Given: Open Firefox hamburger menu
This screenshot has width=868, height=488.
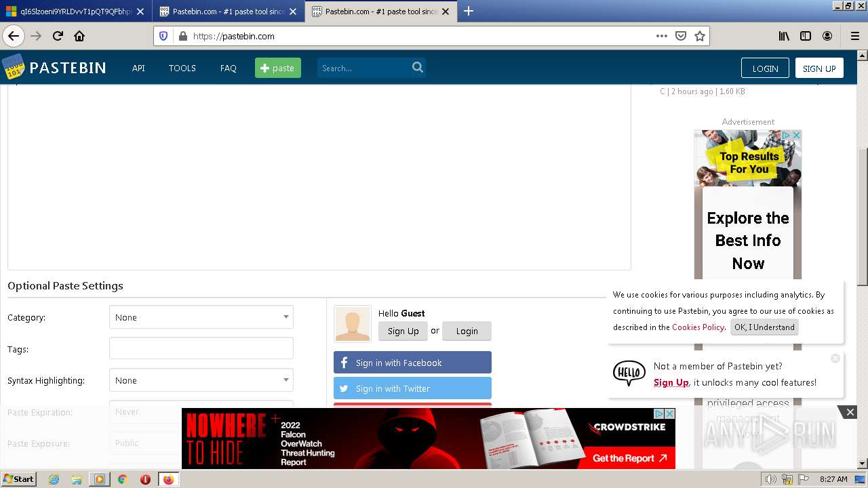Looking at the screenshot, I should 854,36.
